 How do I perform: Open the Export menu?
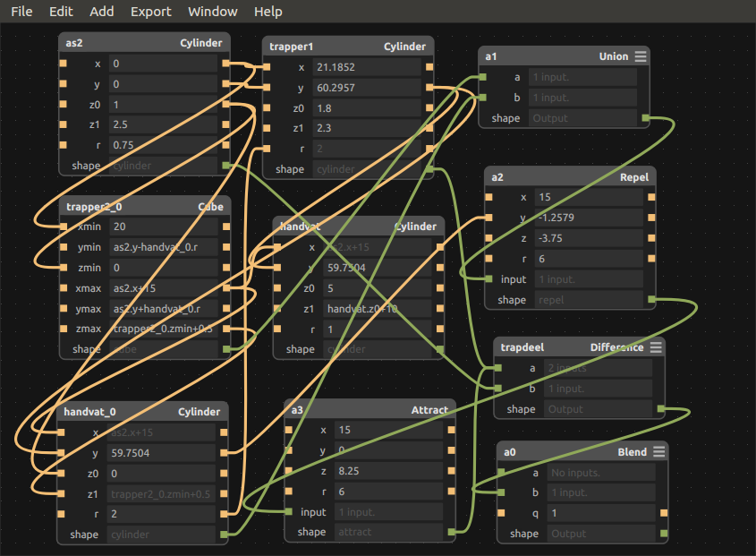[151, 12]
